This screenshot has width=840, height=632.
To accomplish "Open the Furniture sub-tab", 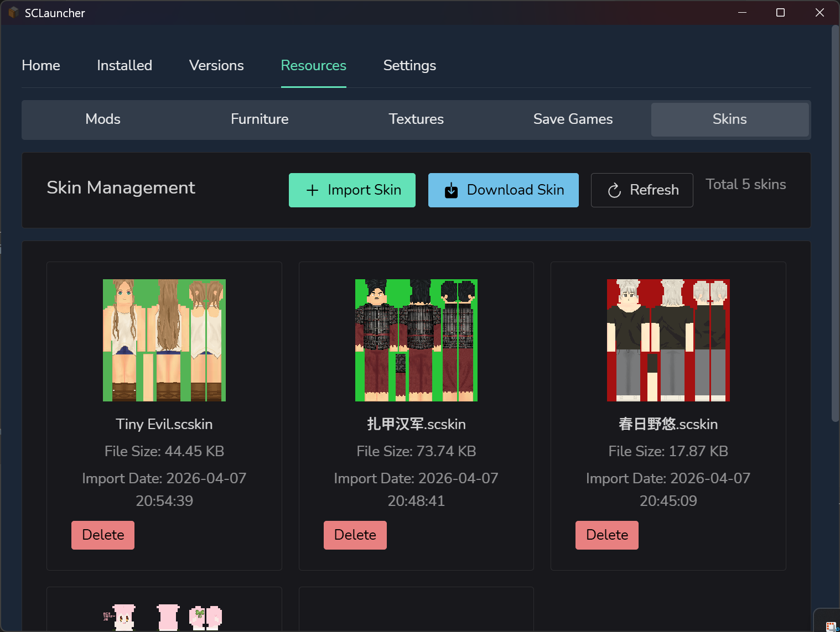I will tap(260, 119).
